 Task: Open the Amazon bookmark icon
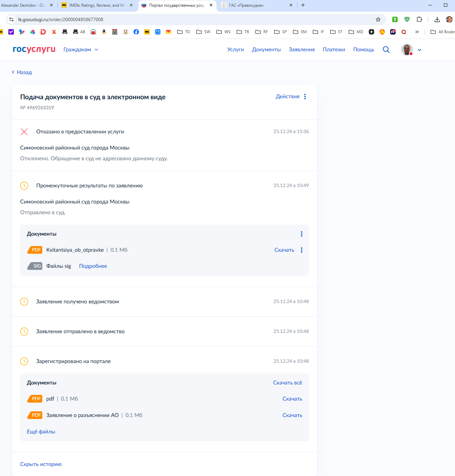click(104, 32)
